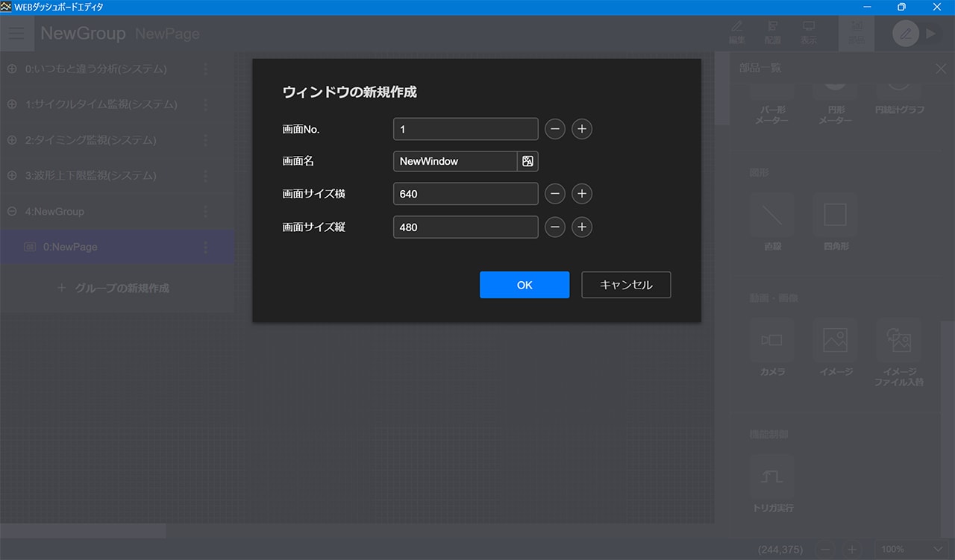The height and width of the screenshot is (560, 955).
Task: Click the 画面No. input field
Action: pos(465,129)
